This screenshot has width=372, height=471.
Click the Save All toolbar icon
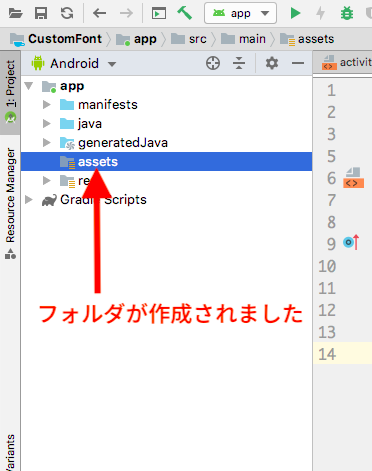click(41, 13)
